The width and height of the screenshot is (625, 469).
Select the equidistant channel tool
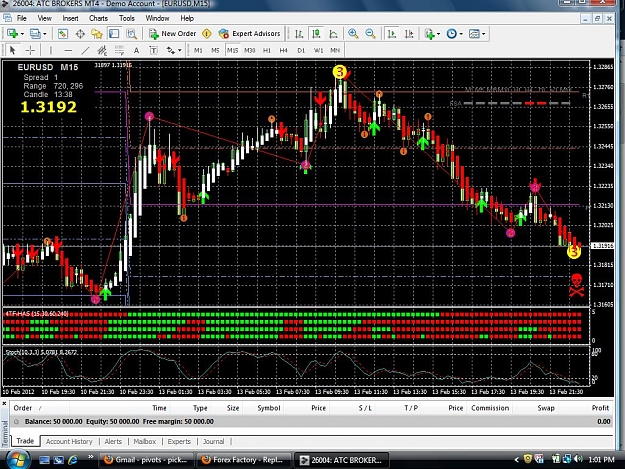click(x=102, y=51)
